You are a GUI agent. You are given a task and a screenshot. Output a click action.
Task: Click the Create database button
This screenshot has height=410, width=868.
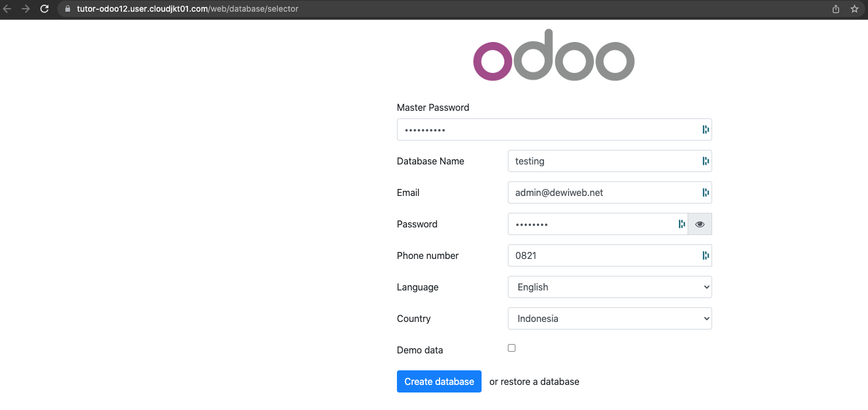point(439,381)
